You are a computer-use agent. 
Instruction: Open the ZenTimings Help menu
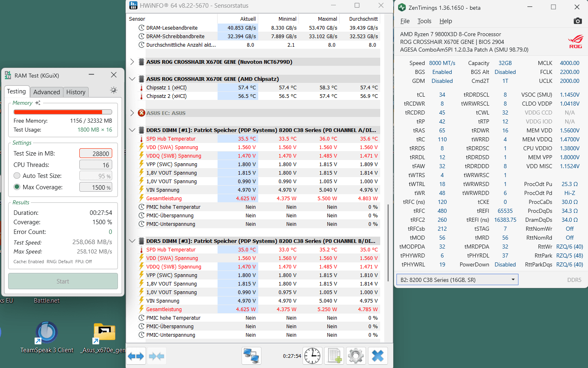point(446,21)
